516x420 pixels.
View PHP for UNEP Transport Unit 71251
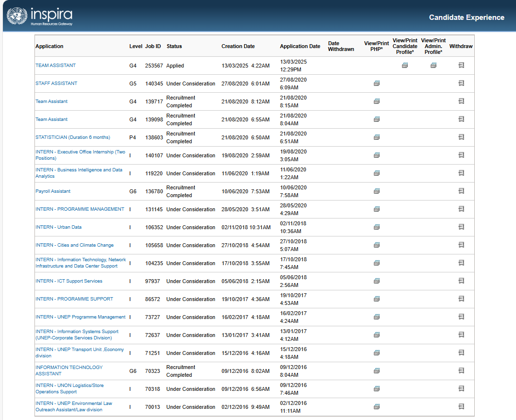pos(377,353)
